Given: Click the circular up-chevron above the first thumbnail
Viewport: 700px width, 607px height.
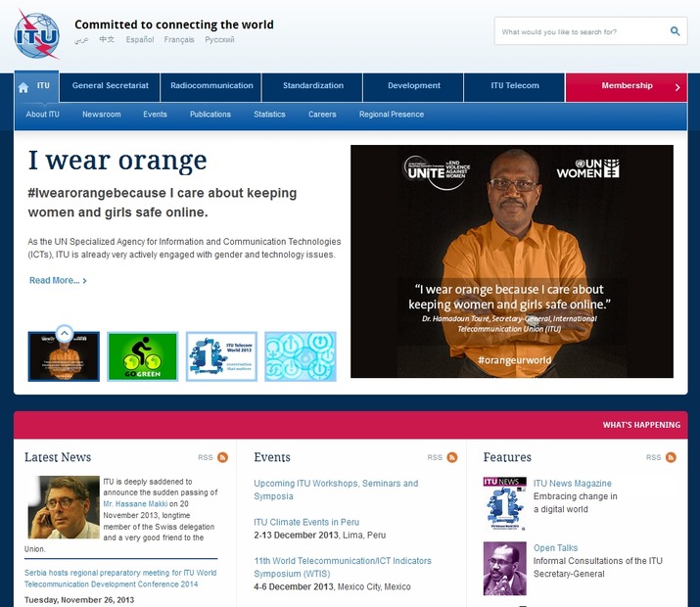Looking at the screenshot, I should click(x=65, y=333).
